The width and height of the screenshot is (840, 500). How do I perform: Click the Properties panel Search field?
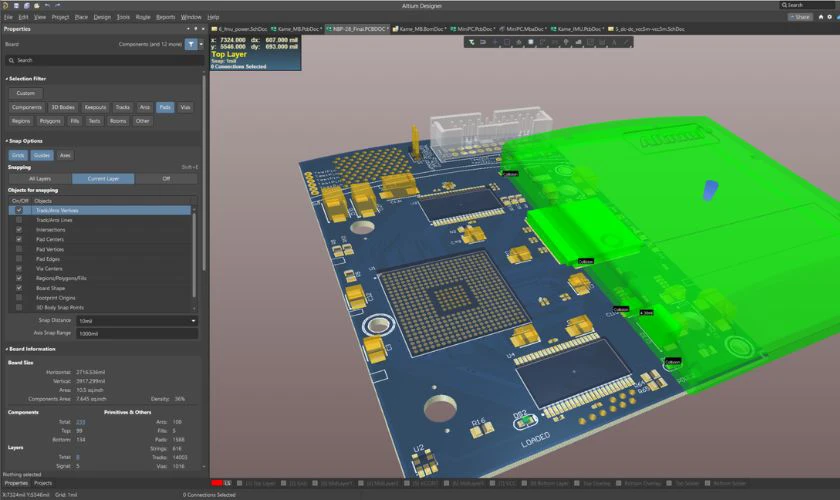click(104, 61)
